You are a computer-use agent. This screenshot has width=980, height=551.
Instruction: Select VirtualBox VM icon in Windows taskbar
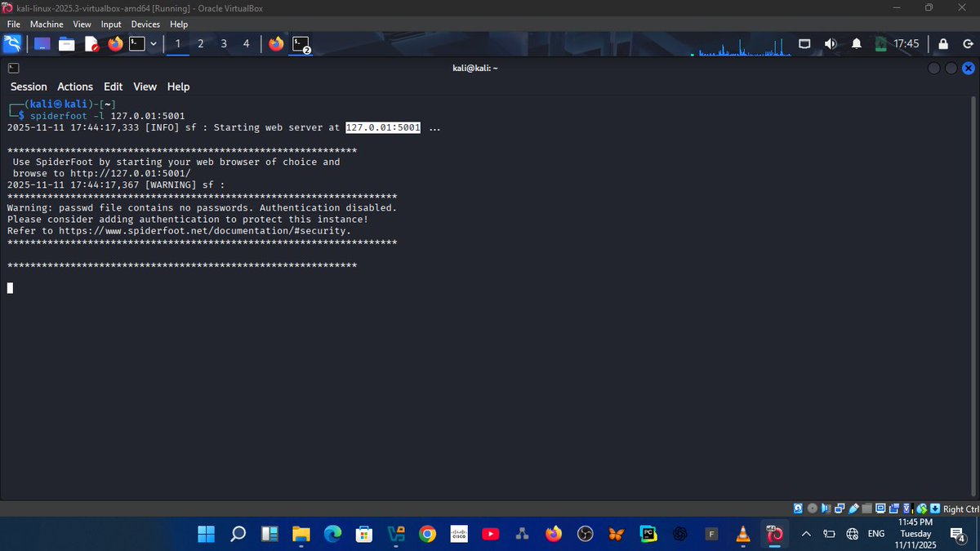pos(774,534)
